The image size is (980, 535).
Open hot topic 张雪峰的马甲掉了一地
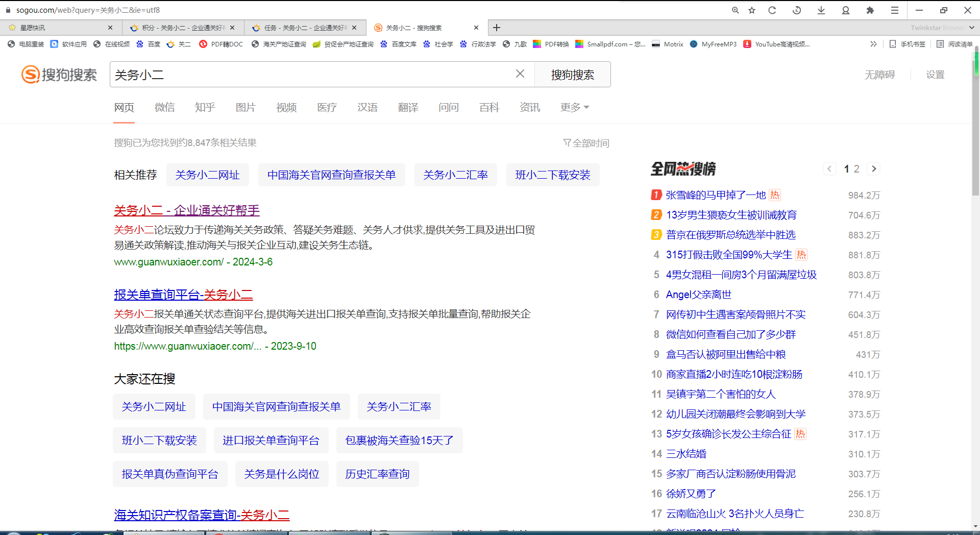pos(716,195)
